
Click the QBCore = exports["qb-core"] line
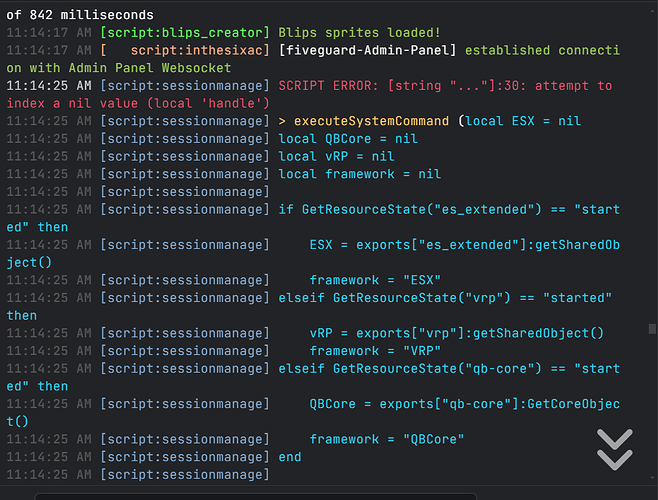point(464,403)
